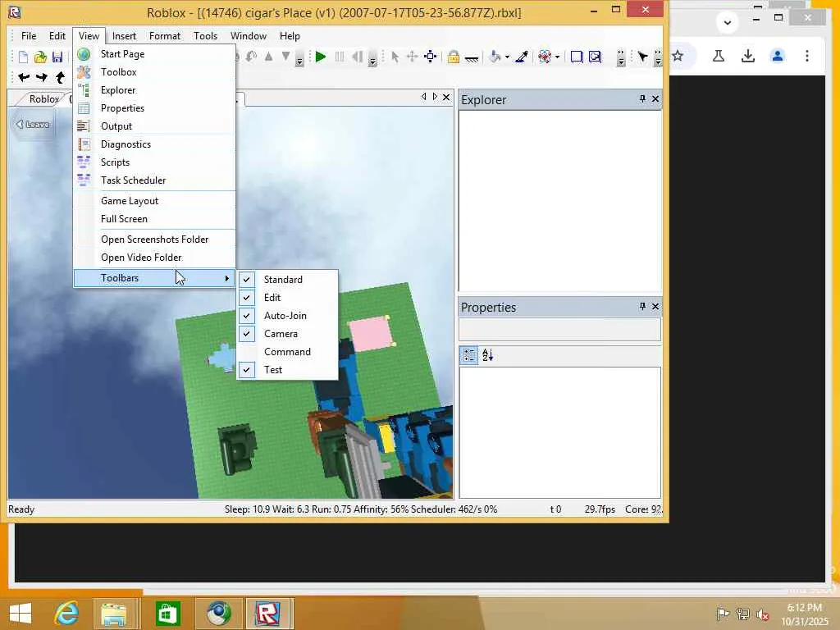This screenshot has width=840, height=630.
Task: Click the Alphabetical sort icon in Properties
Action: 487,354
